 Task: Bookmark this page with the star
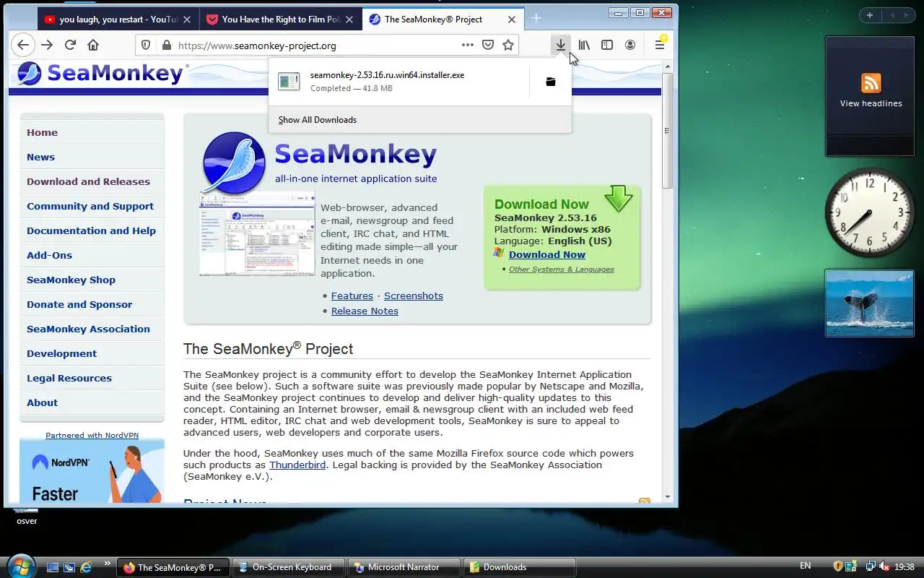[x=508, y=45]
